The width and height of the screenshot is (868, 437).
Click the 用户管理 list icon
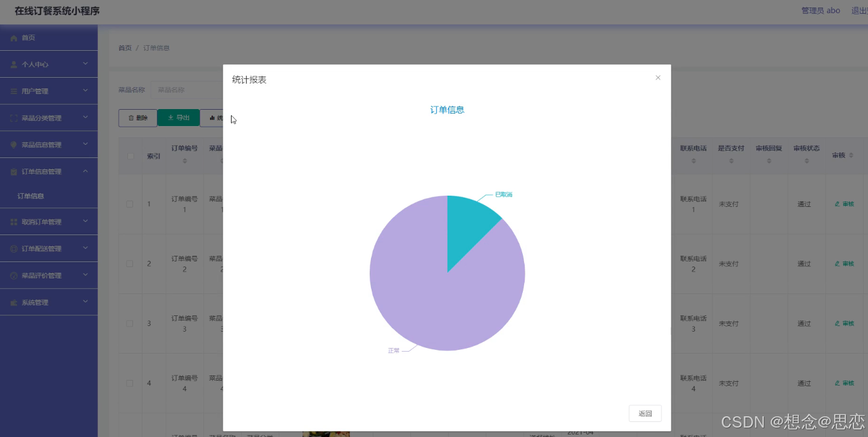pos(14,92)
